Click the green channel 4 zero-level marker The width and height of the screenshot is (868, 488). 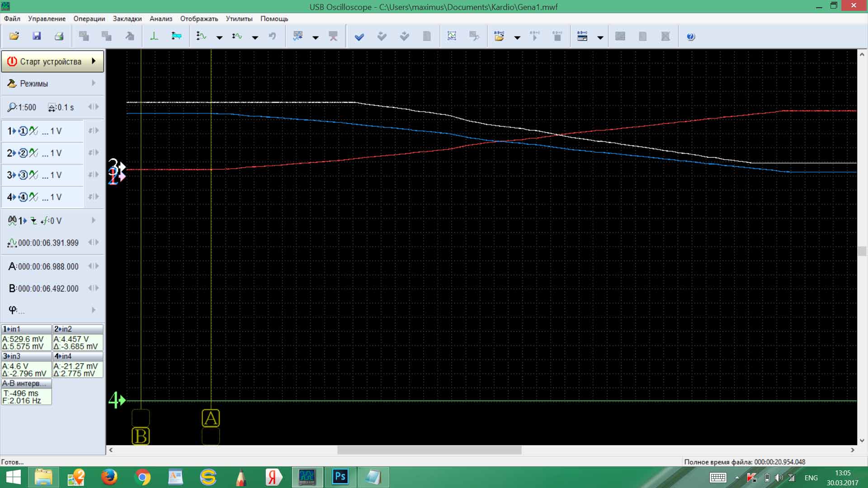[x=117, y=400]
